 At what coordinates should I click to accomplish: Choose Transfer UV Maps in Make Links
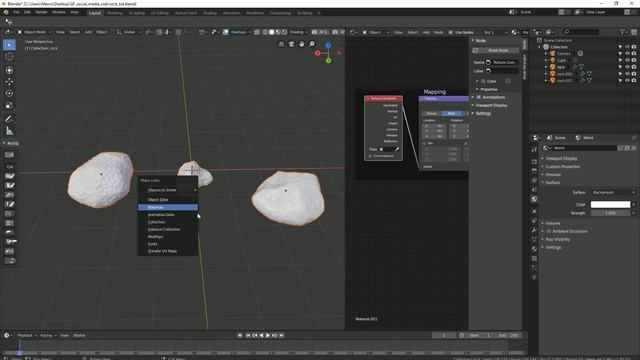(x=168, y=251)
